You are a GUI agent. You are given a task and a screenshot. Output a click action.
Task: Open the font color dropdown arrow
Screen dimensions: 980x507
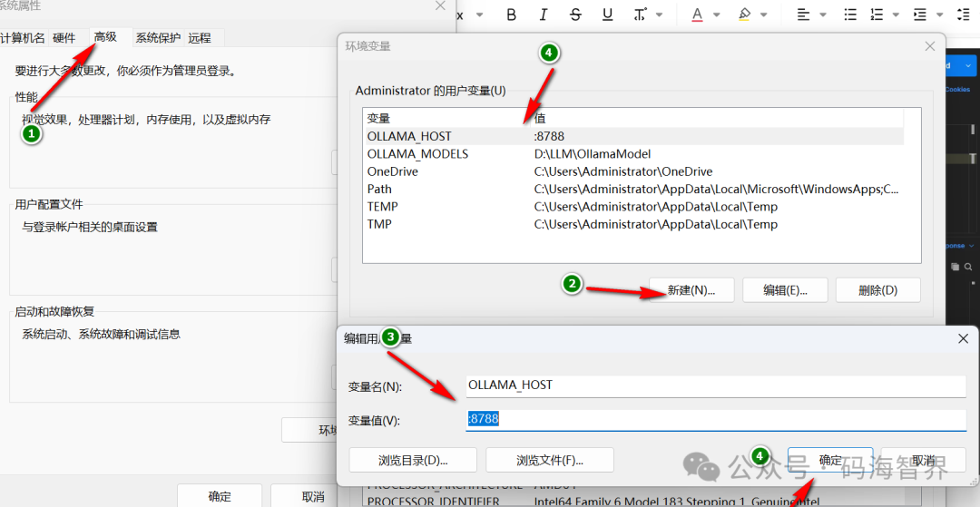717,15
